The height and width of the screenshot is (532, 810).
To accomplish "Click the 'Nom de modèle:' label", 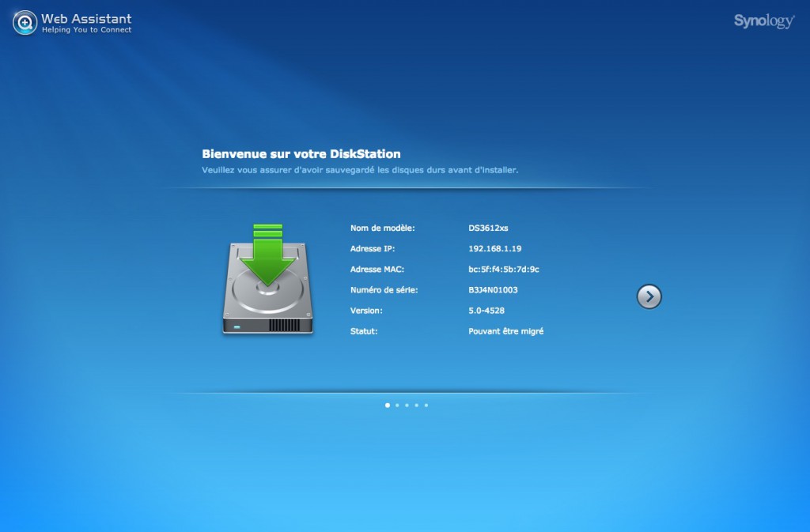I will click(382, 228).
